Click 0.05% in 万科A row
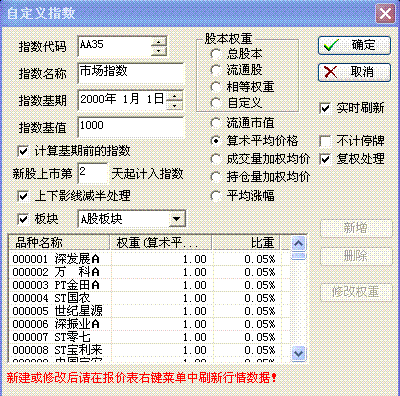400x396 pixels. (260, 272)
